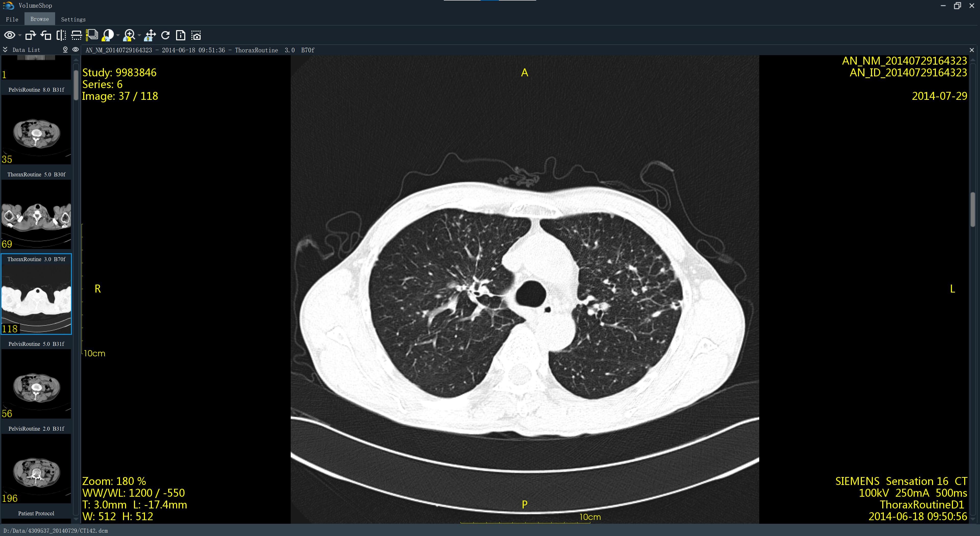Screen dimensions: 980x536
Task: Collapse the Data List panel chevron
Action: coord(5,50)
